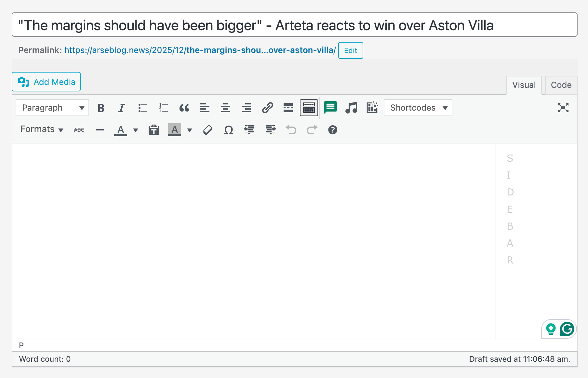Image resolution: width=588 pixels, height=378 pixels.
Task: Open keyboard shortcuts help icon
Action: [332, 130]
